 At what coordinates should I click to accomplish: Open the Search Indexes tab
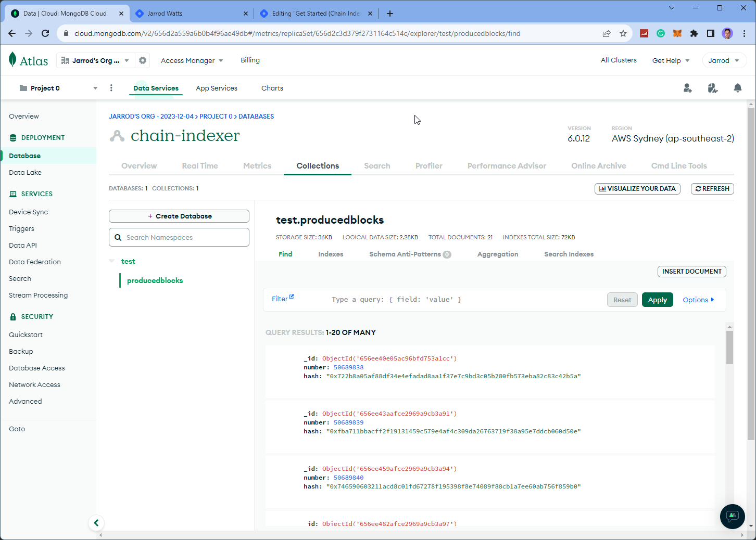[x=569, y=254]
